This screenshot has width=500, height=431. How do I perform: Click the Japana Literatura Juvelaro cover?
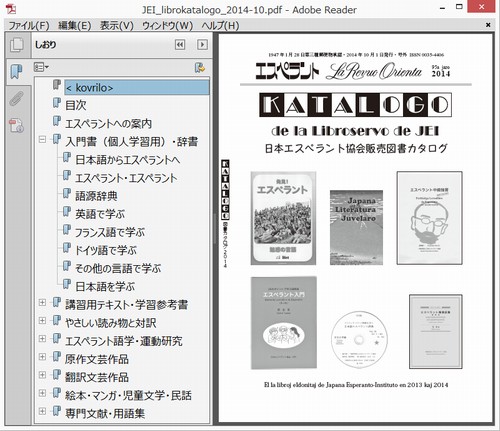tap(356, 228)
